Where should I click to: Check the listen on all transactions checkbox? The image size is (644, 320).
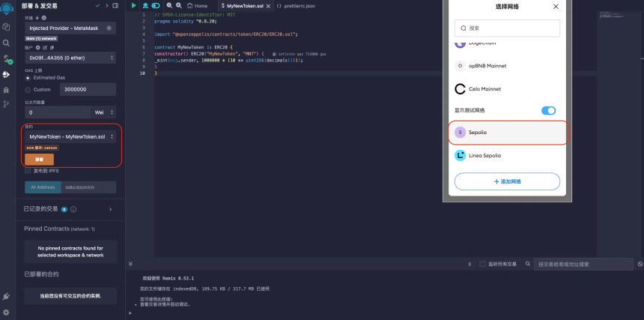(482, 264)
